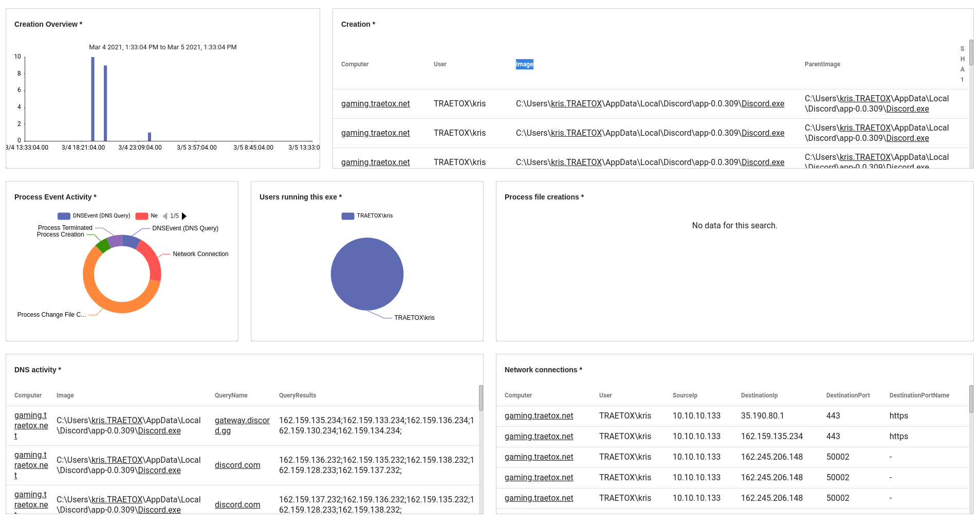The width and height of the screenshot is (980, 525).
Task: Sort Network connections by DestinationPort header
Action: [847, 395]
